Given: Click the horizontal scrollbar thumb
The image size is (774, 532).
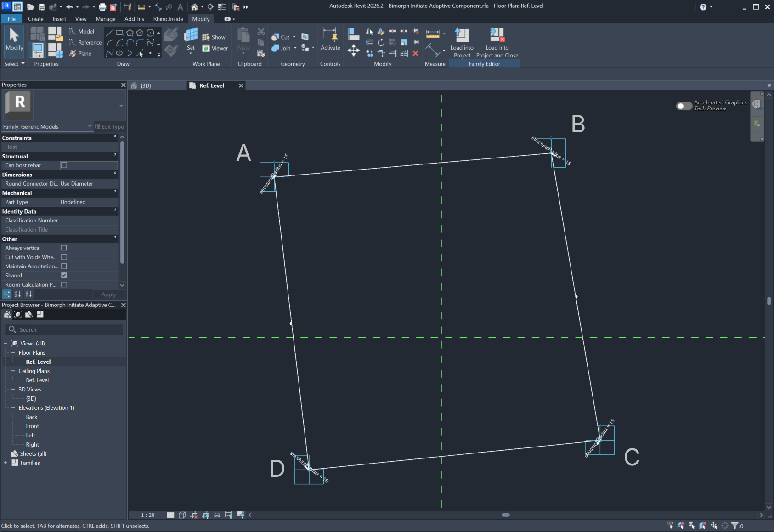Looking at the screenshot, I should [506, 515].
